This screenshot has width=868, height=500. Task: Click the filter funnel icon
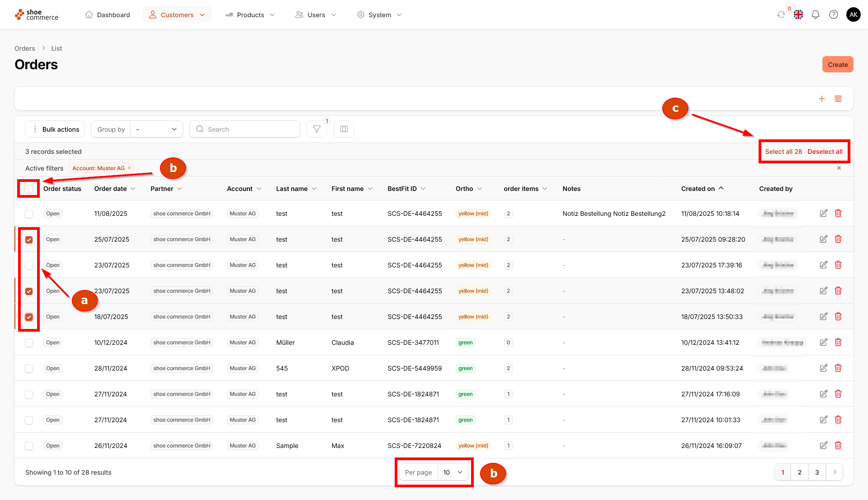(316, 129)
